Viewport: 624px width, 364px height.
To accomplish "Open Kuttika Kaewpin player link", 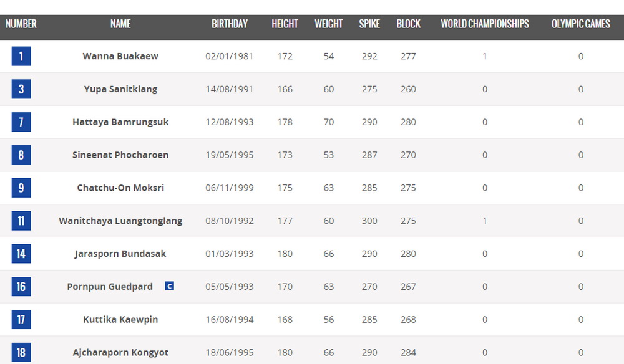I will pos(120,320).
